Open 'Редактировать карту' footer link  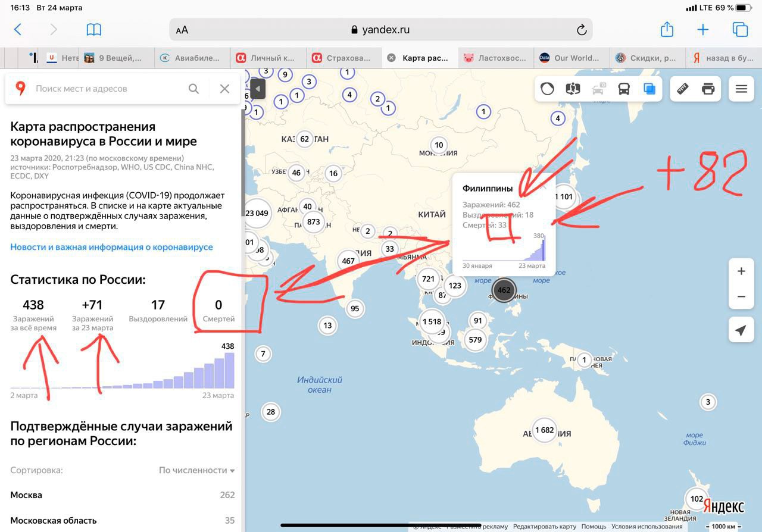(545, 527)
